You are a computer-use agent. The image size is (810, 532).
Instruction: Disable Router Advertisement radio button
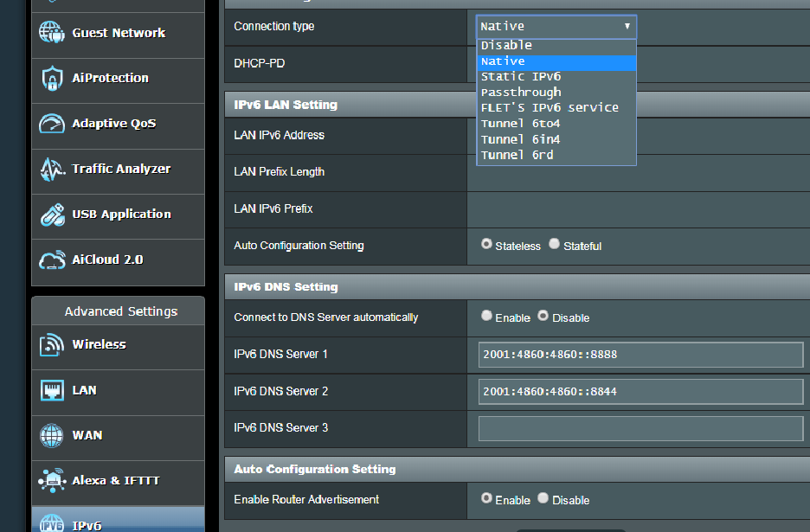[543, 498]
